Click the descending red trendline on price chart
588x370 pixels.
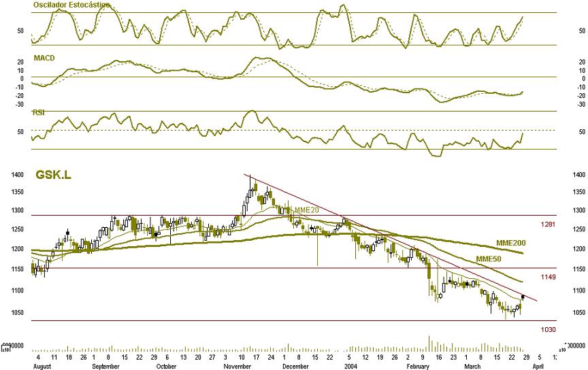point(390,237)
